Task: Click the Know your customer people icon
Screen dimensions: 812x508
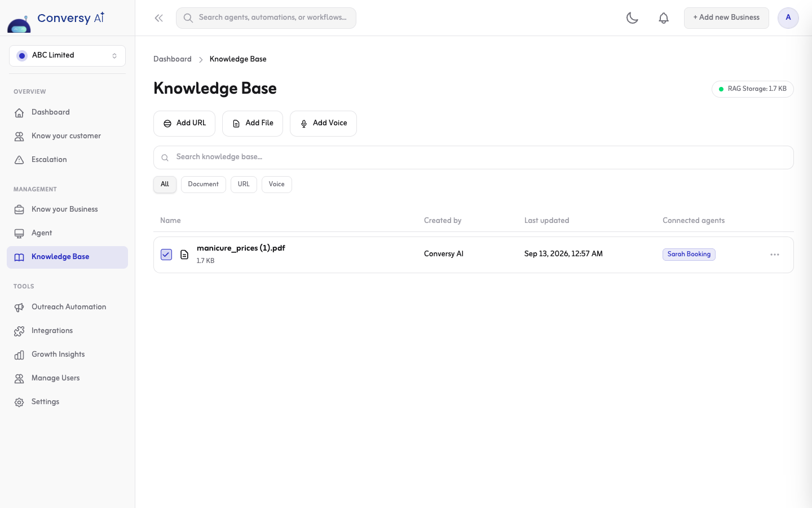Action: (19, 136)
